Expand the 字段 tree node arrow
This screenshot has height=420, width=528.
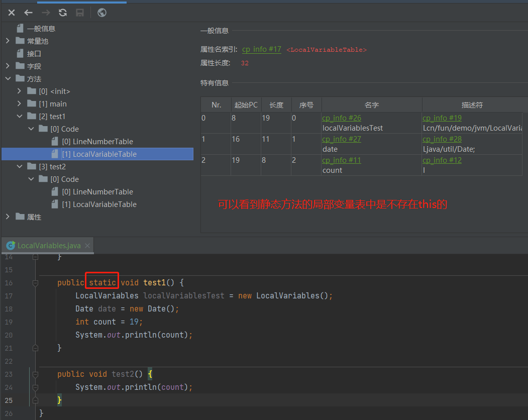(x=8, y=66)
